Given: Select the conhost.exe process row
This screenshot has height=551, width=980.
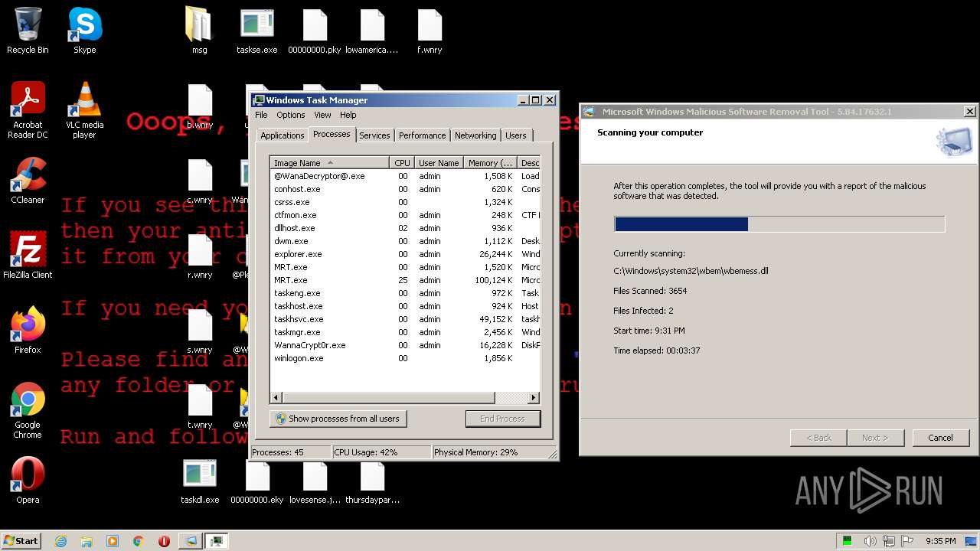Looking at the screenshot, I should [405, 189].
